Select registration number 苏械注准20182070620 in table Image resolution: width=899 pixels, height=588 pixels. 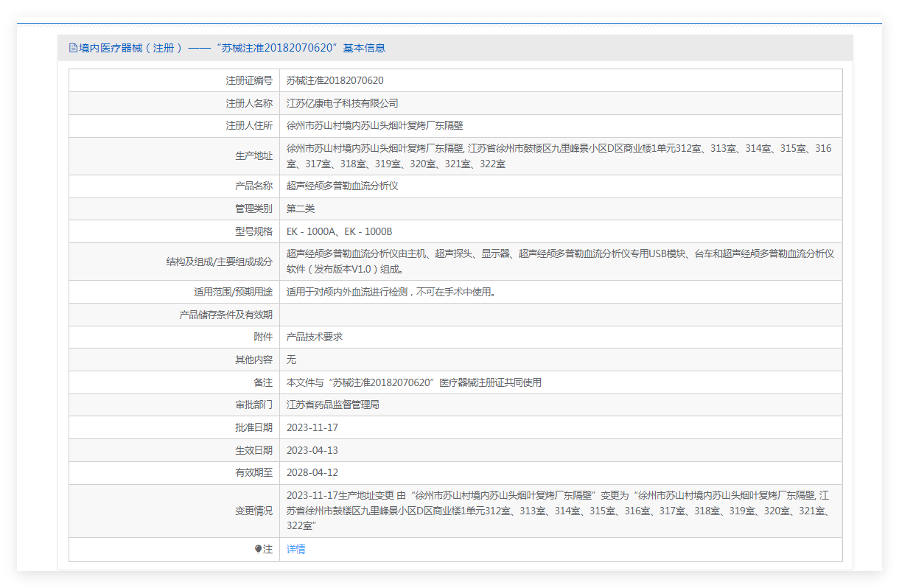click(335, 80)
